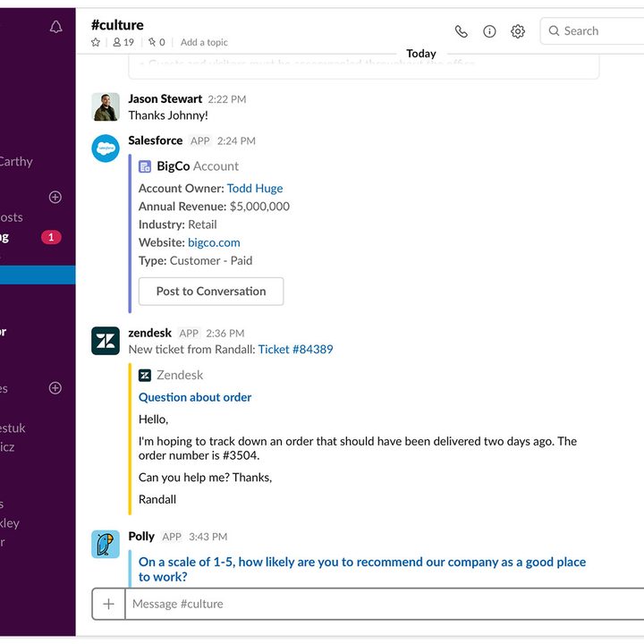
Task: Click the Type: Customer - Paid line
Action: coord(196,261)
